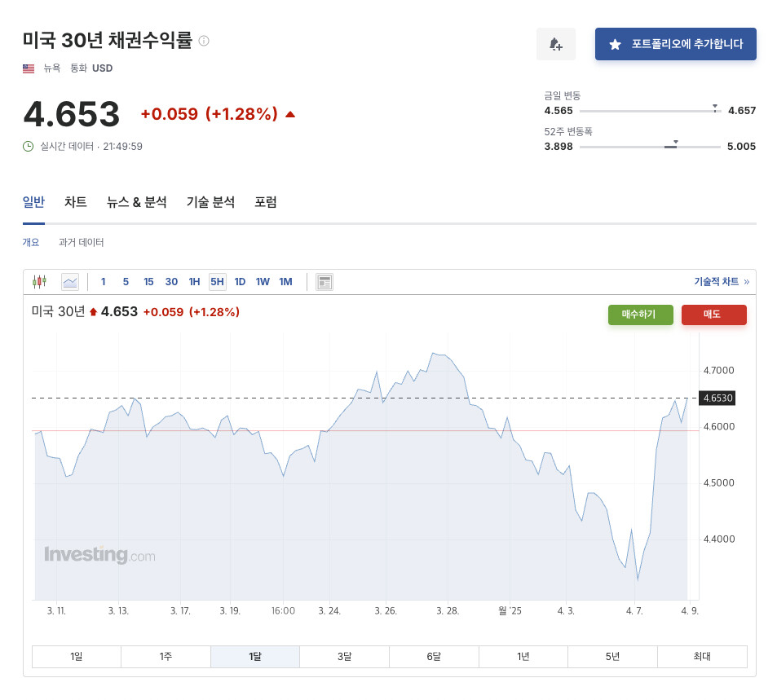The width and height of the screenshot is (777, 700).
Task: Toggle the news display icon on chart toolbar
Action: click(x=324, y=282)
